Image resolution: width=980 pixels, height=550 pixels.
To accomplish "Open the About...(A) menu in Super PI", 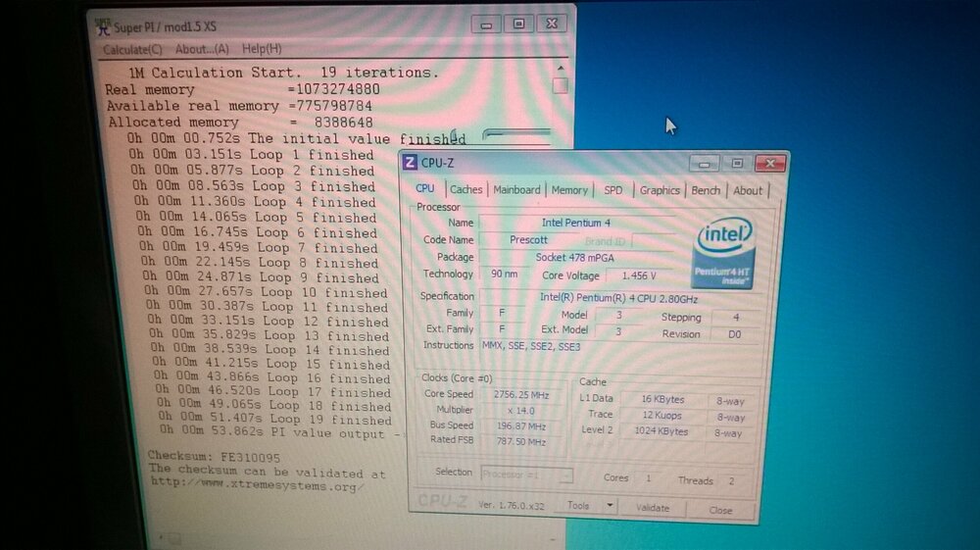I will coord(202,49).
